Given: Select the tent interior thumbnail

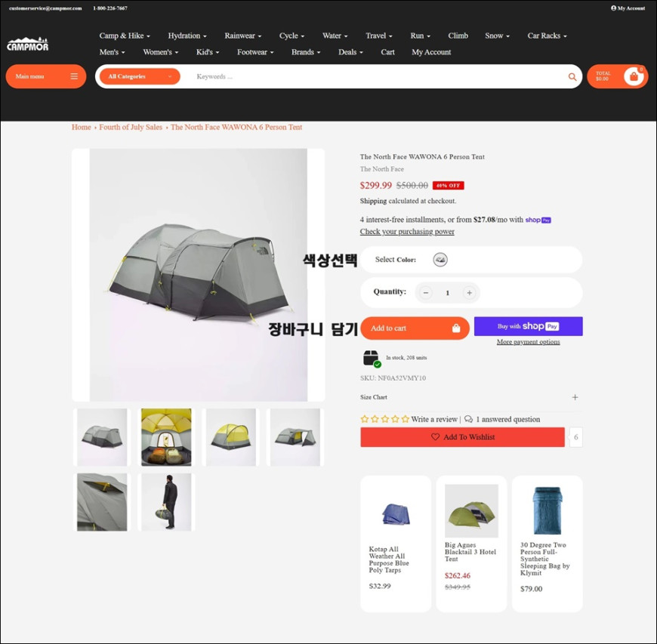Looking at the screenshot, I should click(166, 437).
